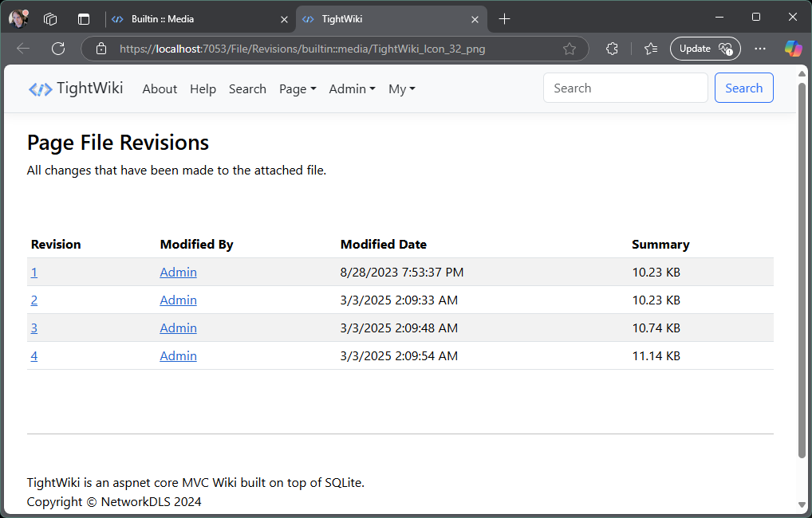This screenshot has height=518, width=812.
Task: Open revision 1 link
Action: coord(34,273)
